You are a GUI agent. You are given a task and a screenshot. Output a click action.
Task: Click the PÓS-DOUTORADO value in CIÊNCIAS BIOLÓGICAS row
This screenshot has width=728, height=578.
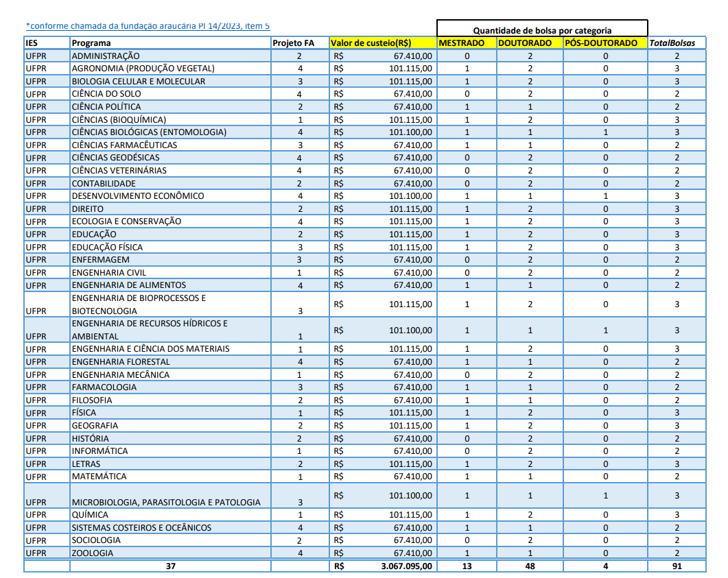coord(605,132)
